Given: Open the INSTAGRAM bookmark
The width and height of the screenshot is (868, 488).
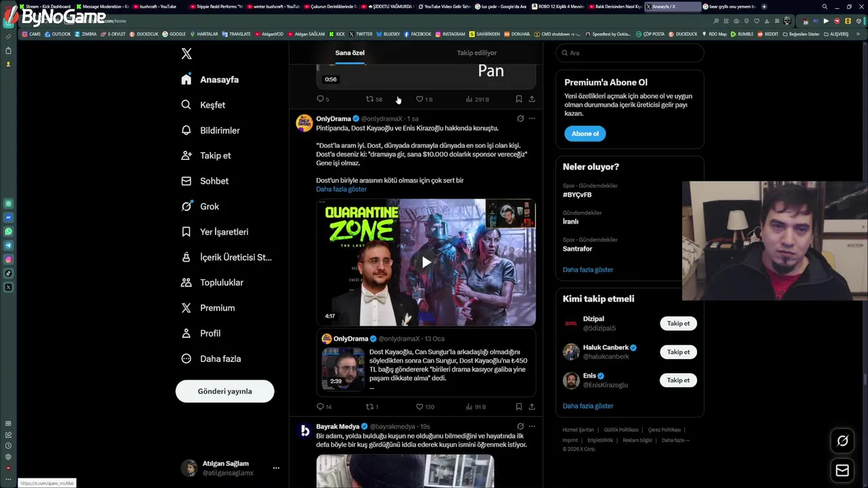Looking at the screenshot, I should [x=450, y=34].
